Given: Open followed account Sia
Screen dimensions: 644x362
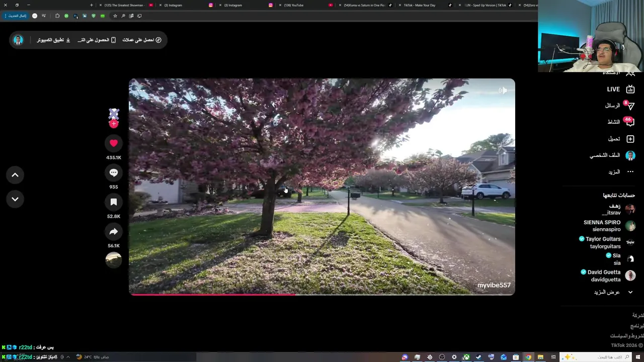Looking at the screenshot, I should (x=621, y=259).
